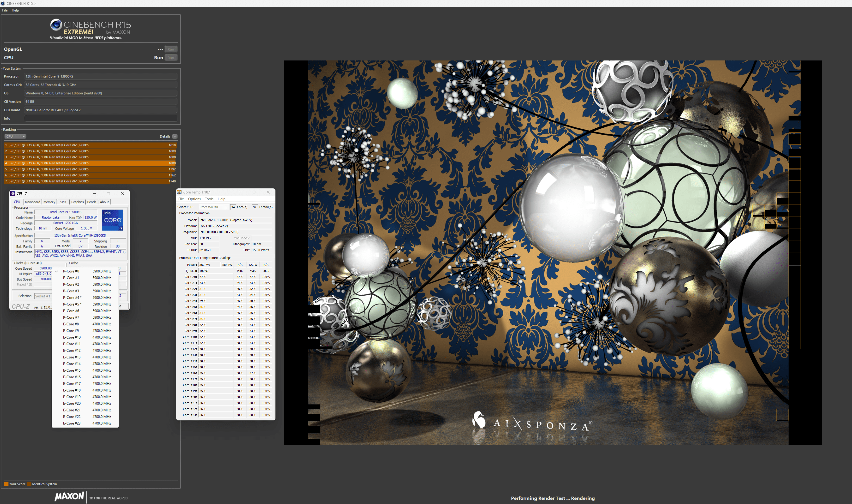Close the Core Temp window

click(268, 192)
